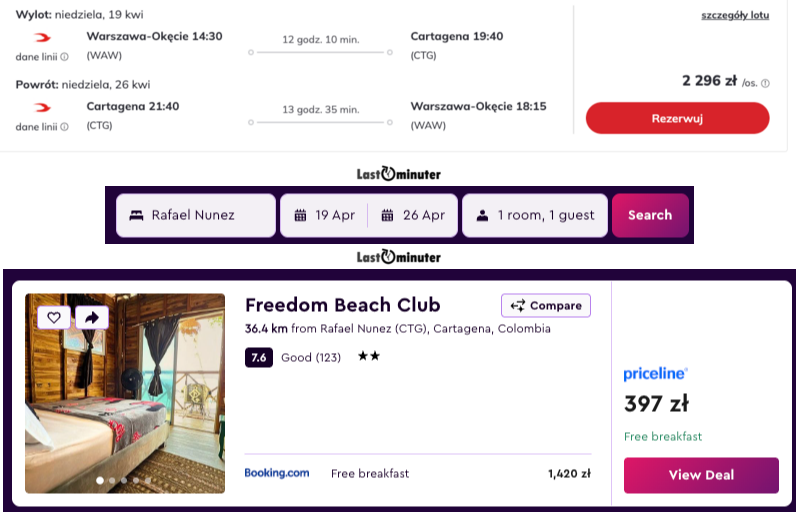Click the Rafael Nunez destination field
Viewport: 800px width, 512px height.
(x=196, y=215)
